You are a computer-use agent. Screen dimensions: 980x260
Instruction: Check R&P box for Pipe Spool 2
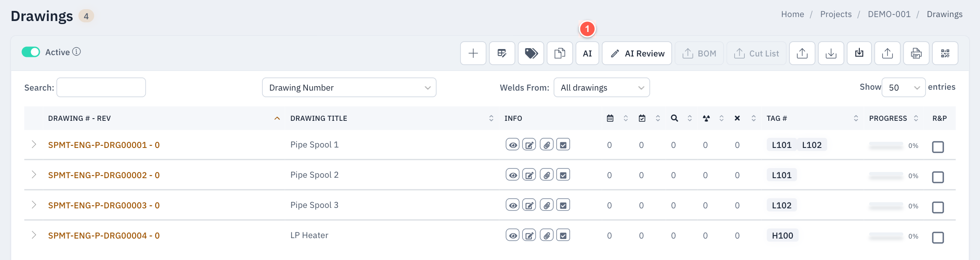tap(938, 177)
